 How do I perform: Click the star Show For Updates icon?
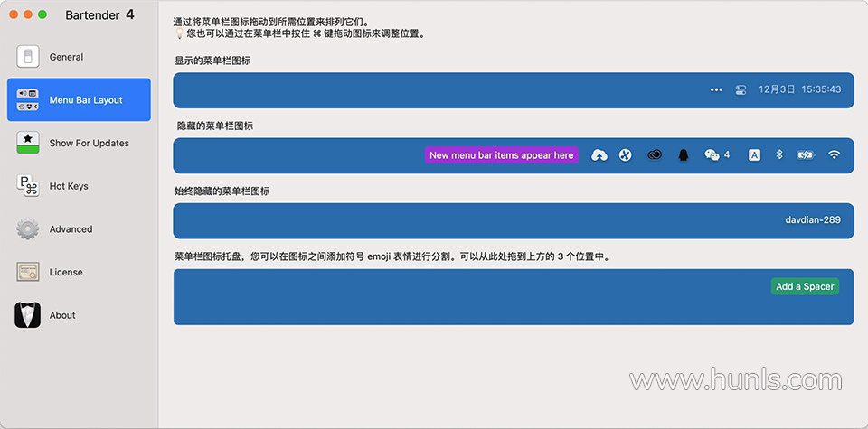(28, 143)
